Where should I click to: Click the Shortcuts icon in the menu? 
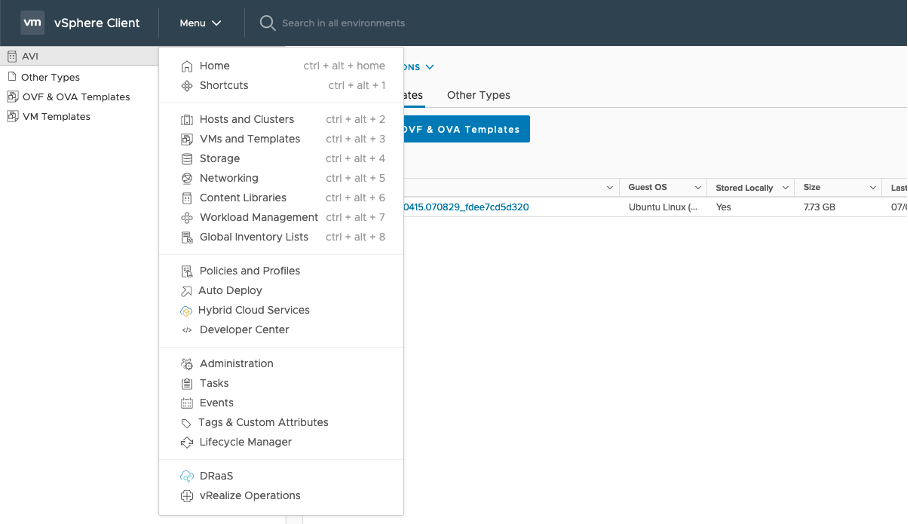click(186, 86)
